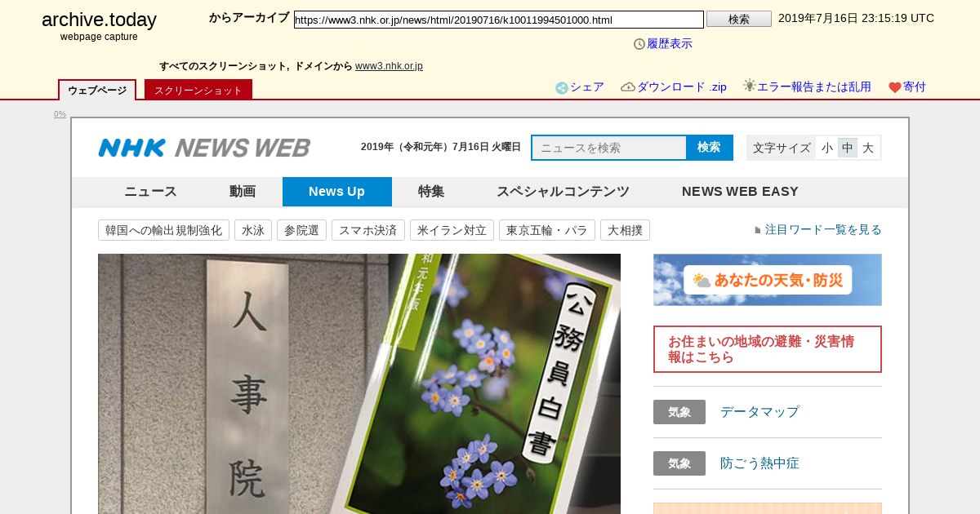Set text size to 大
This screenshot has width=980, height=514.
pos(868,148)
